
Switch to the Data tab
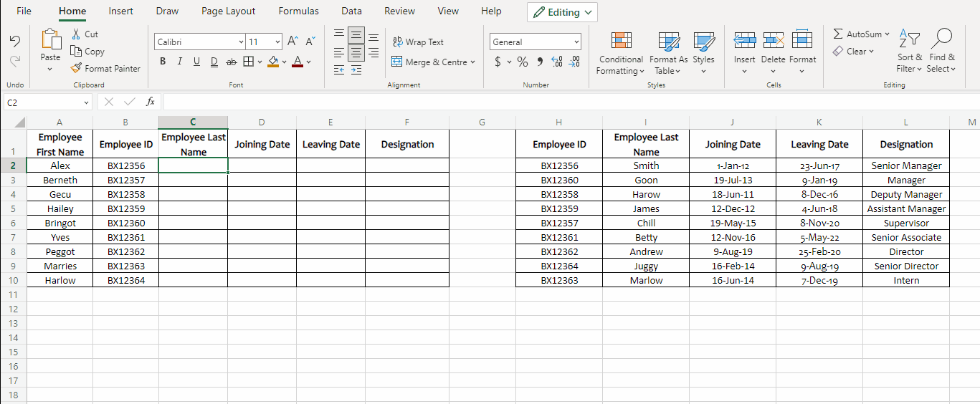(351, 11)
